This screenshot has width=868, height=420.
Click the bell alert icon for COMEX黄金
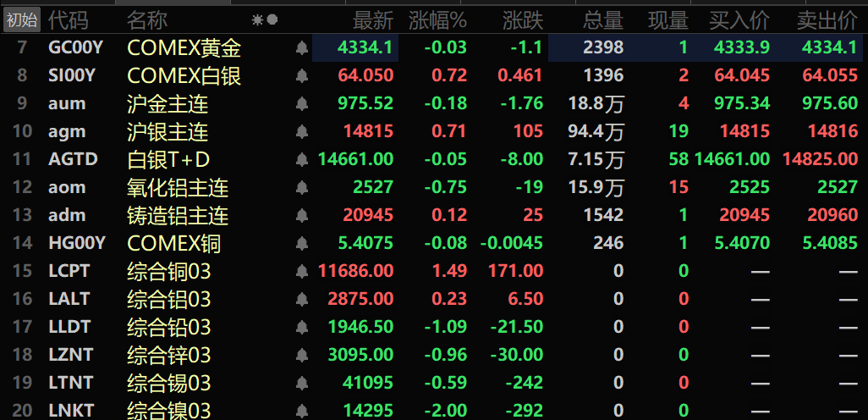point(302,48)
